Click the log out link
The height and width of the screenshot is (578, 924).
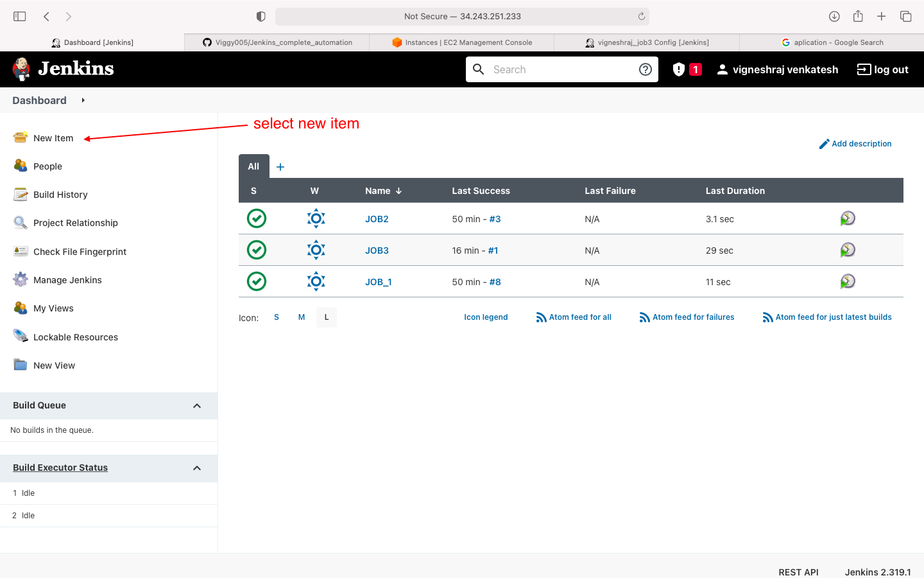point(883,69)
